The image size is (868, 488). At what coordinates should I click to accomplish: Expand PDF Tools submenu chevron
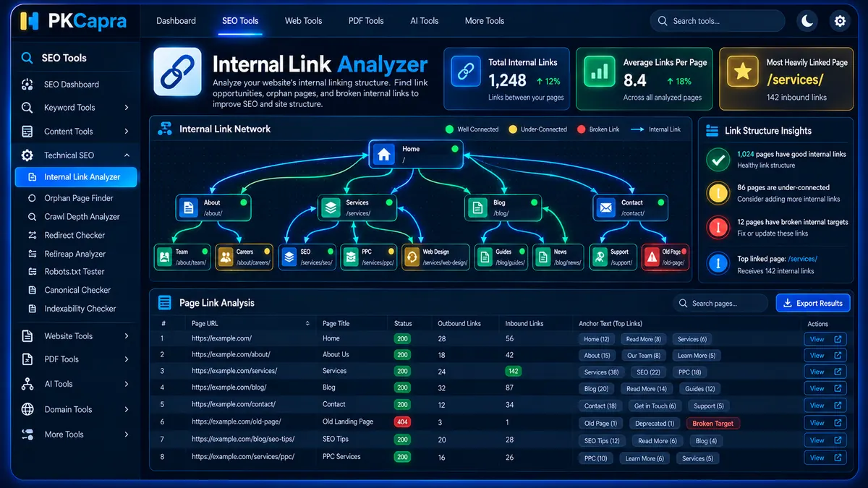(x=127, y=359)
